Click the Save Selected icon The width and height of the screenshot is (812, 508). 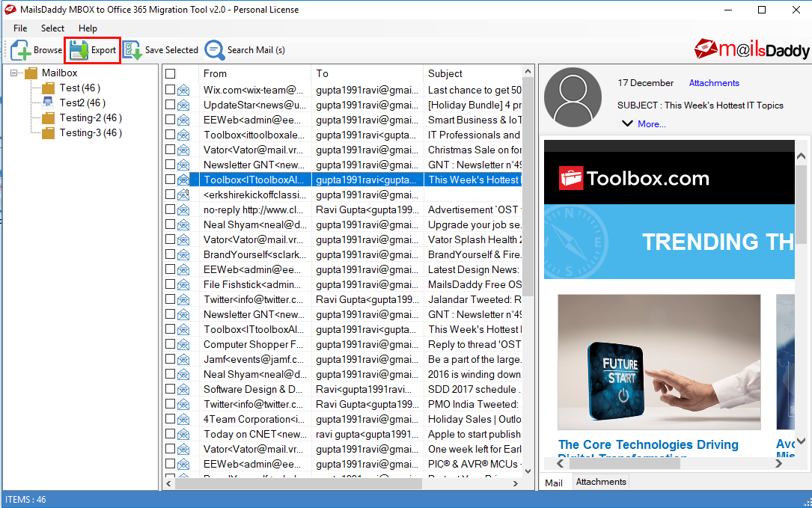pyautogui.click(x=132, y=50)
